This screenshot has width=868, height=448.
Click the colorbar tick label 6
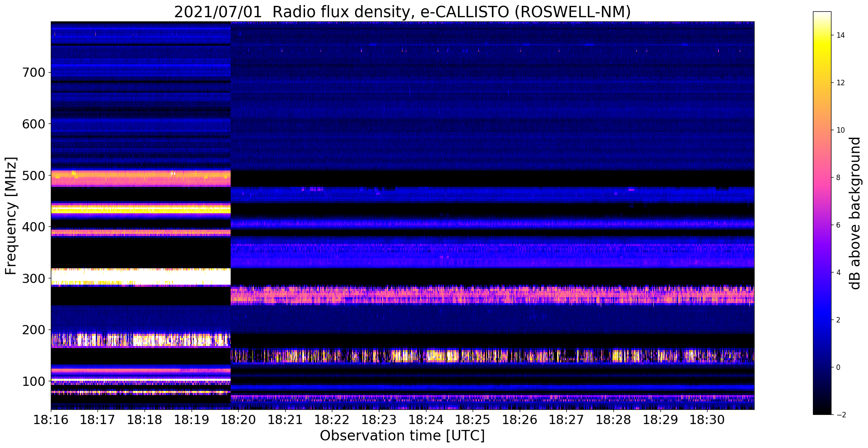(x=839, y=225)
